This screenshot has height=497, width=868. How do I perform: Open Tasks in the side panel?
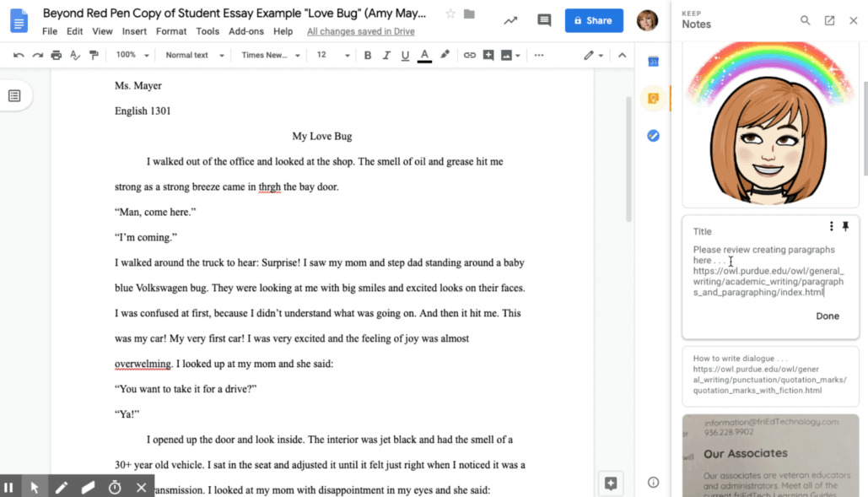click(653, 136)
